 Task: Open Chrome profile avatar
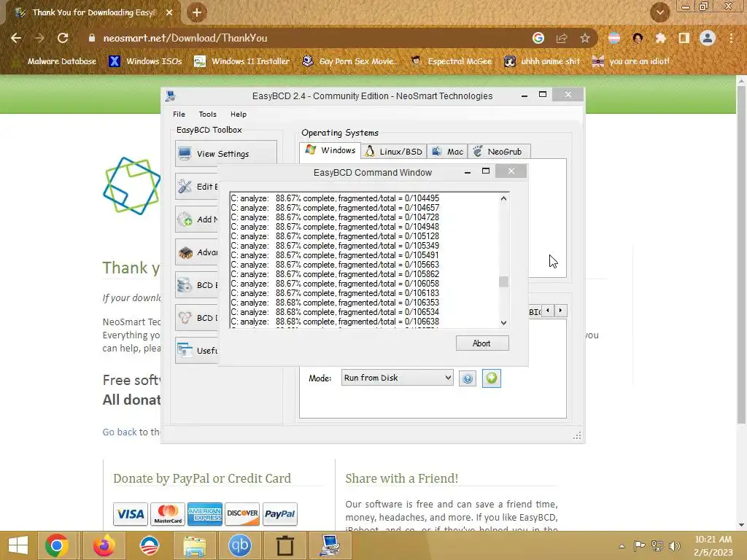(708, 38)
